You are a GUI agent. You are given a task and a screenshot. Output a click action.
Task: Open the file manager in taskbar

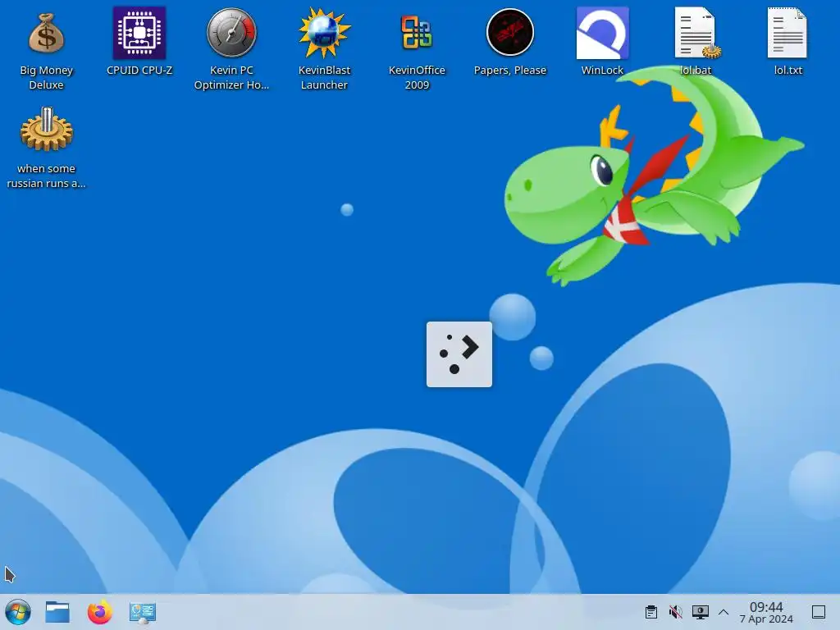[x=57, y=612]
